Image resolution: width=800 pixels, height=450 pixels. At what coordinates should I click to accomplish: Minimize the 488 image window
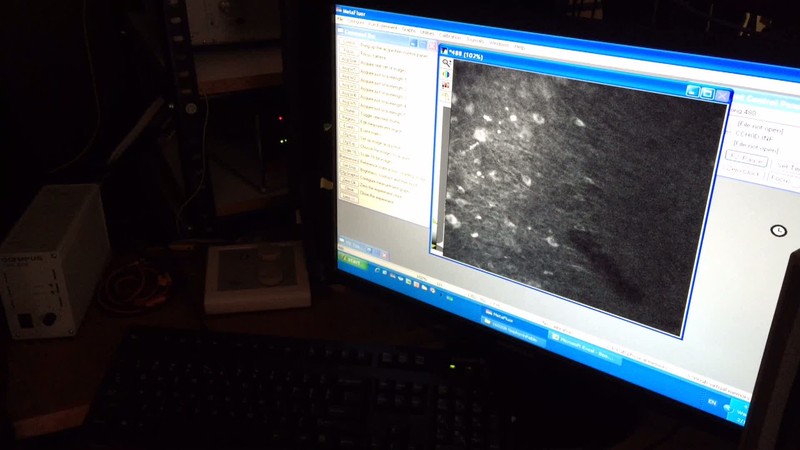tap(692, 91)
